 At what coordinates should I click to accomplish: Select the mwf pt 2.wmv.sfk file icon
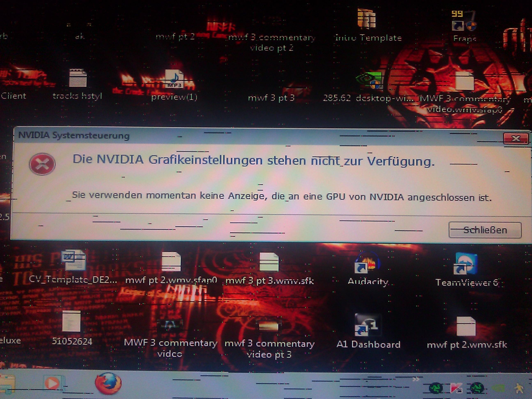[x=466, y=326]
